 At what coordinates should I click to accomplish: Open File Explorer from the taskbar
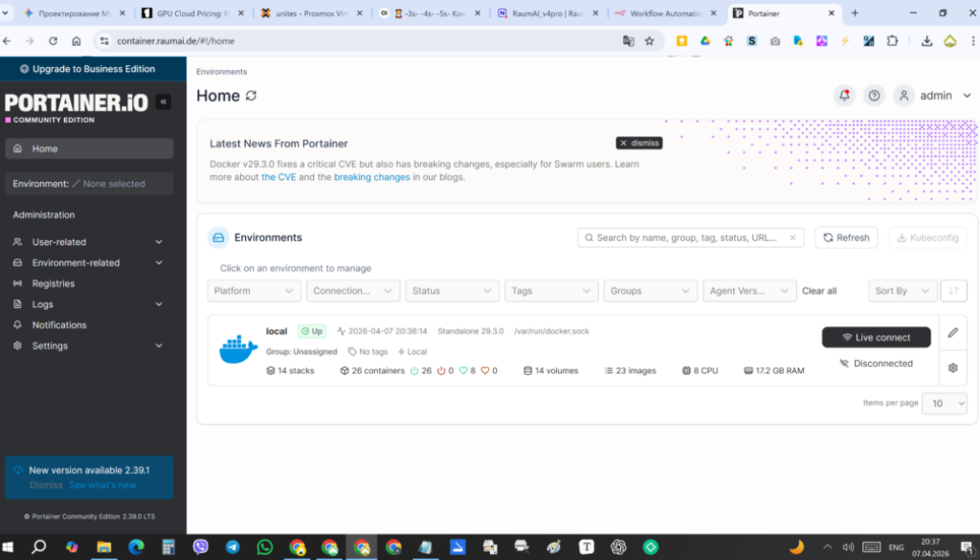pyautogui.click(x=103, y=547)
